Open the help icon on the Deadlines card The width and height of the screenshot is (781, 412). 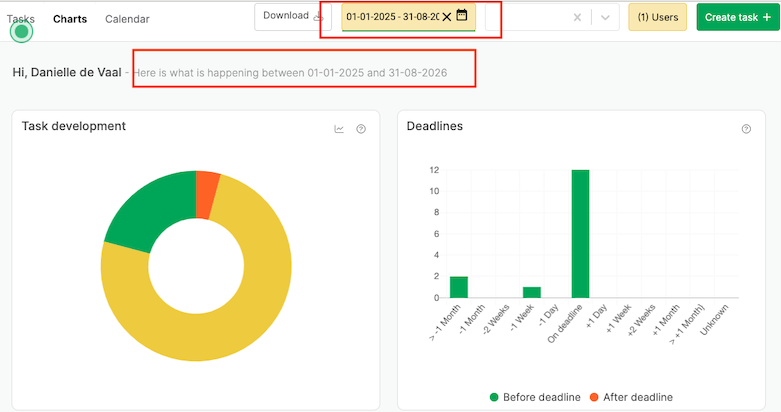(746, 129)
